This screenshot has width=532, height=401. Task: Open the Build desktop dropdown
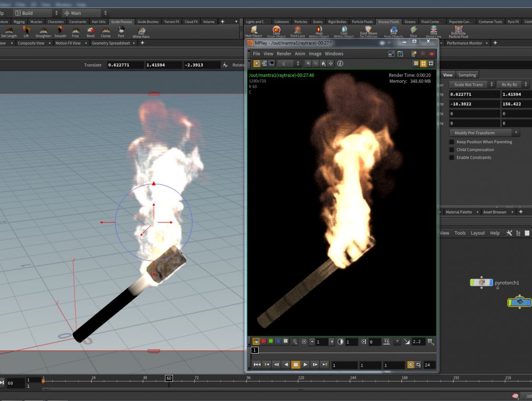click(36, 13)
